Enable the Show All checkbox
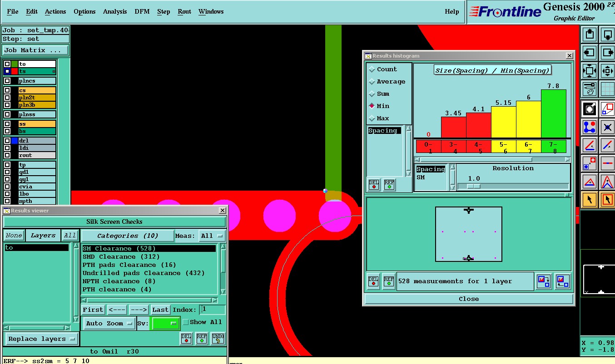 (185, 322)
